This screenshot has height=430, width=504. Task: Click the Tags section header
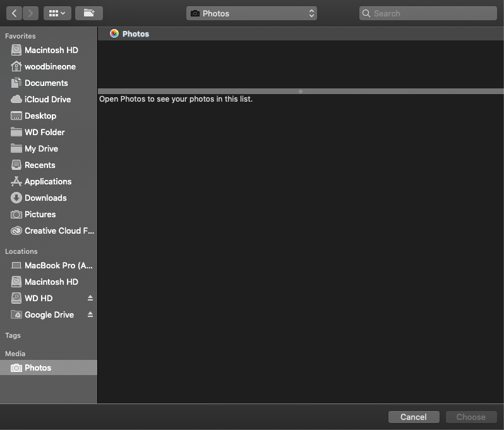13,335
